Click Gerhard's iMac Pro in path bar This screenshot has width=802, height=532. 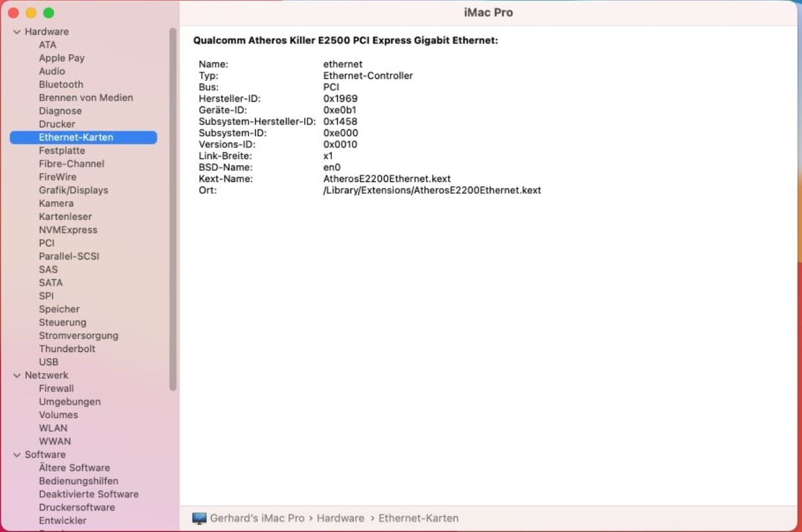click(257, 518)
